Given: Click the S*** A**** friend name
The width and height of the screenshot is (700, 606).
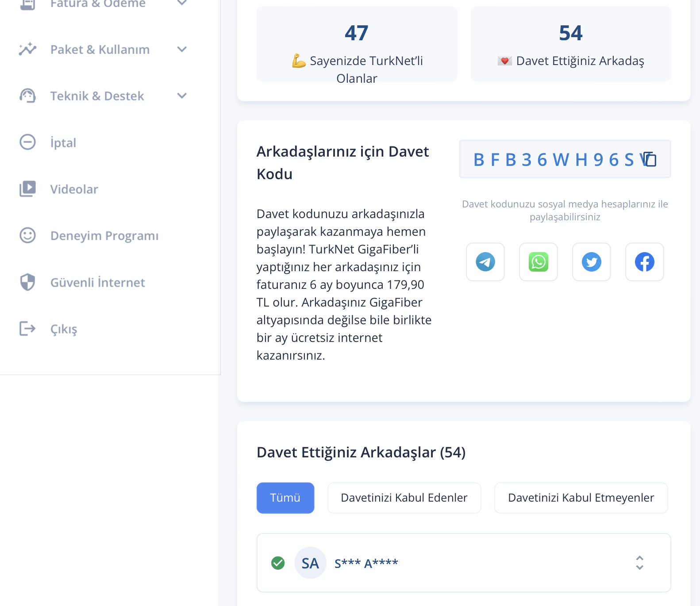Looking at the screenshot, I should pyautogui.click(x=366, y=563).
